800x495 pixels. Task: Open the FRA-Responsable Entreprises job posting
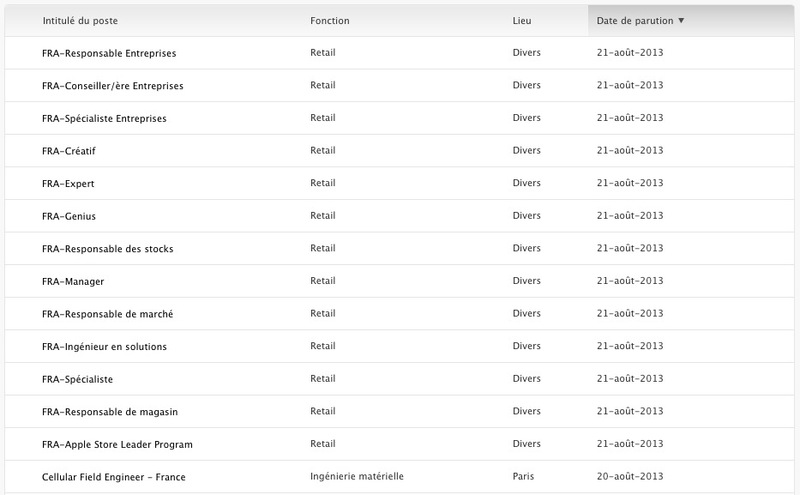click(x=109, y=53)
